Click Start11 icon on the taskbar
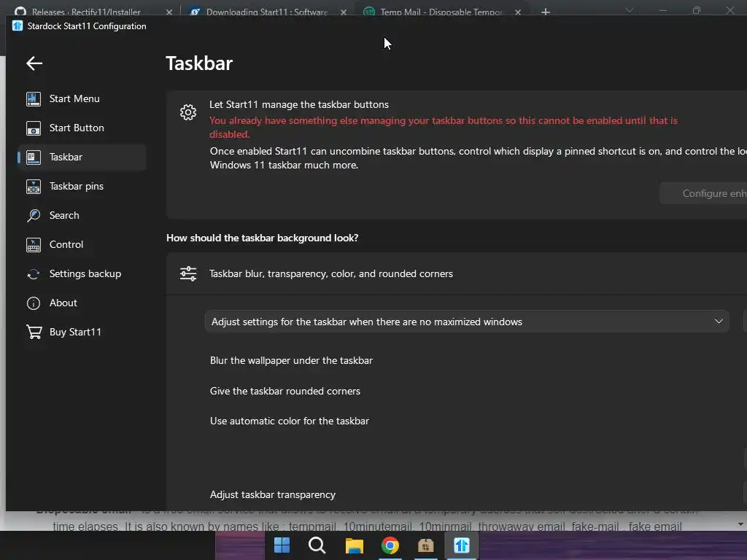This screenshot has width=747, height=560. coord(462,545)
